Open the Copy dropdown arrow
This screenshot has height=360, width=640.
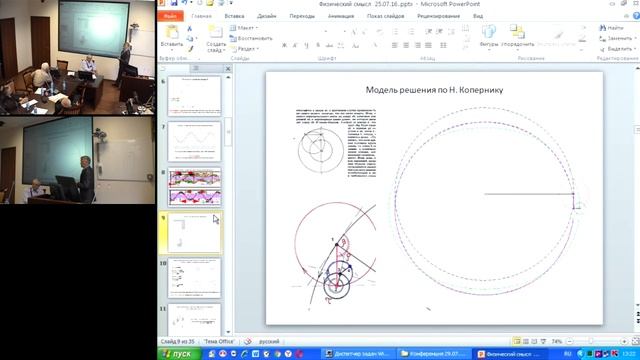[196, 39]
